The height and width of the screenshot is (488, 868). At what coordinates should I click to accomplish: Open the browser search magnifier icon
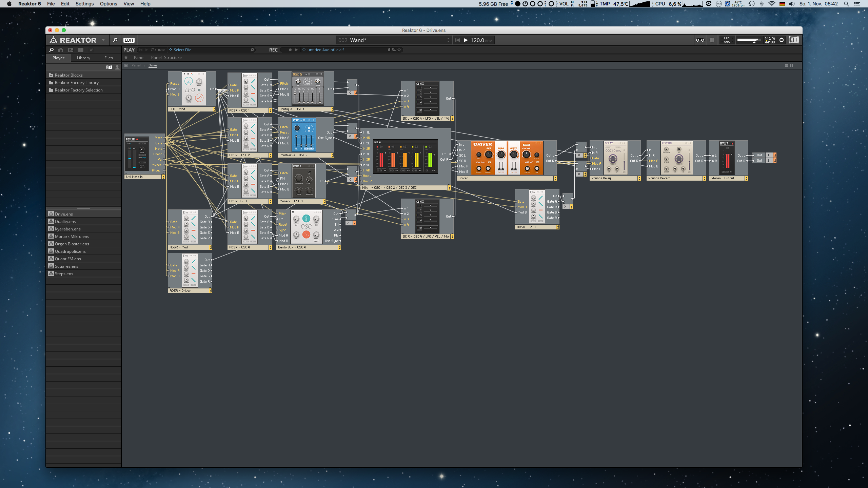52,50
